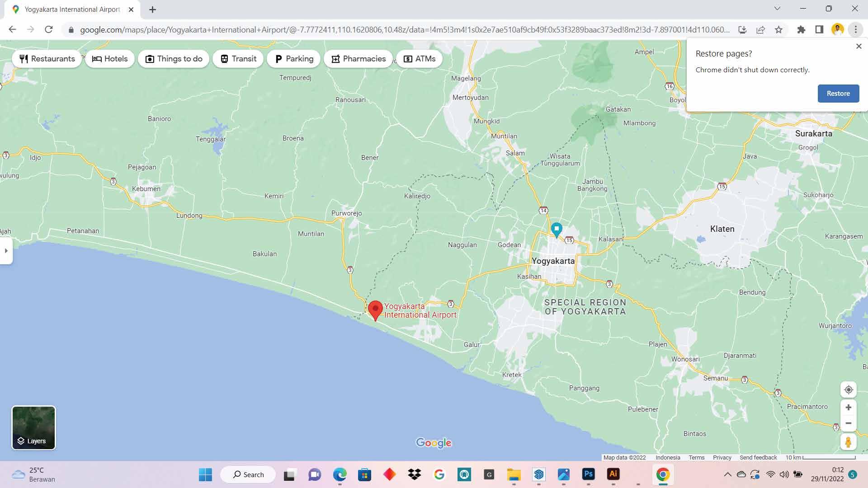868x488 pixels.
Task: Show your location on the map
Action: pyautogui.click(x=849, y=389)
